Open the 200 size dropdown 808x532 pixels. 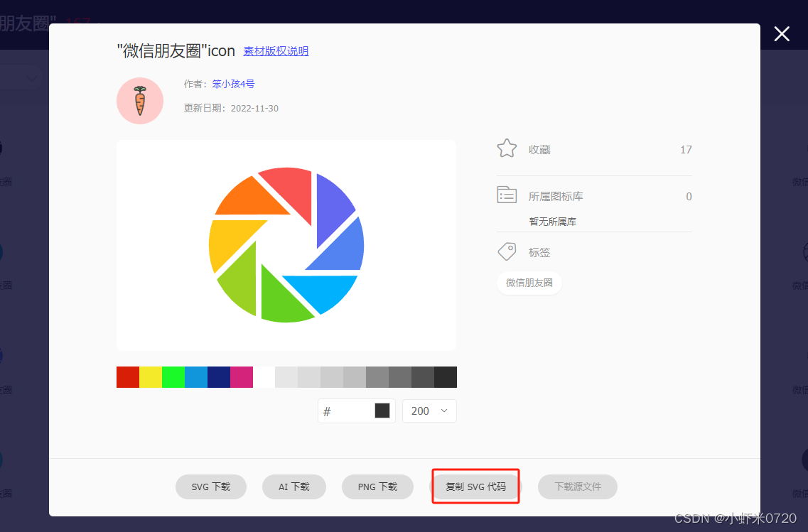(429, 411)
